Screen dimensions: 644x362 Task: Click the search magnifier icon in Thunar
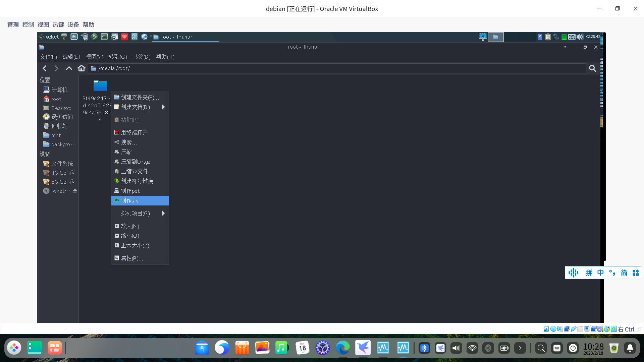592,68
